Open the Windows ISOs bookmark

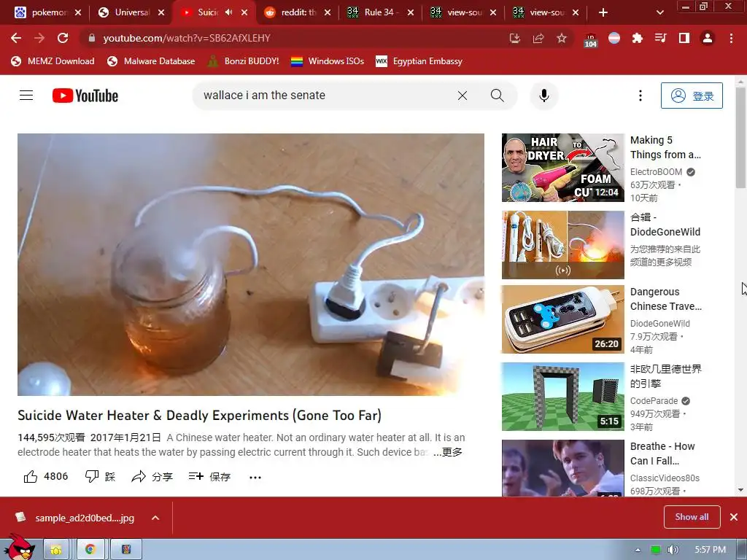click(328, 61)
